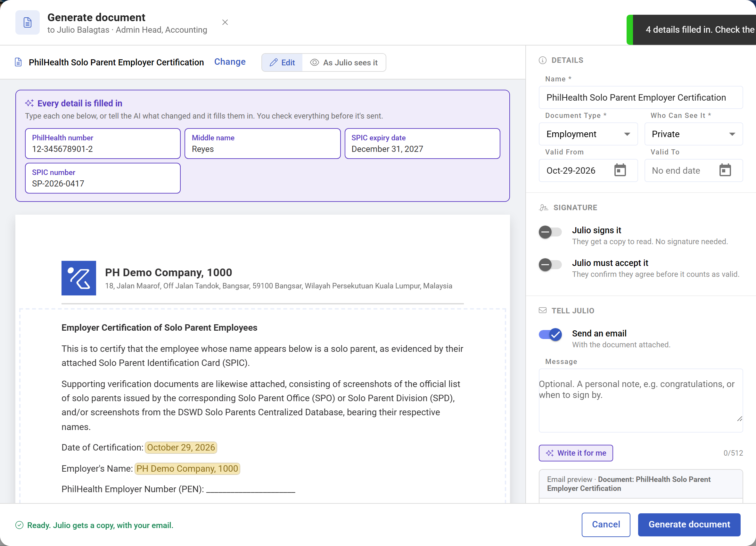Click the Email preview header
This screenshot has height=546, width=756.
point(641,484)
